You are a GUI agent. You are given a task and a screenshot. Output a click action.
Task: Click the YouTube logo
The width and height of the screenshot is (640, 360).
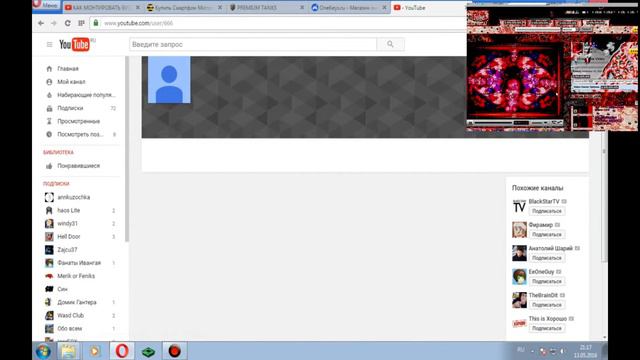tap(74, 44)
